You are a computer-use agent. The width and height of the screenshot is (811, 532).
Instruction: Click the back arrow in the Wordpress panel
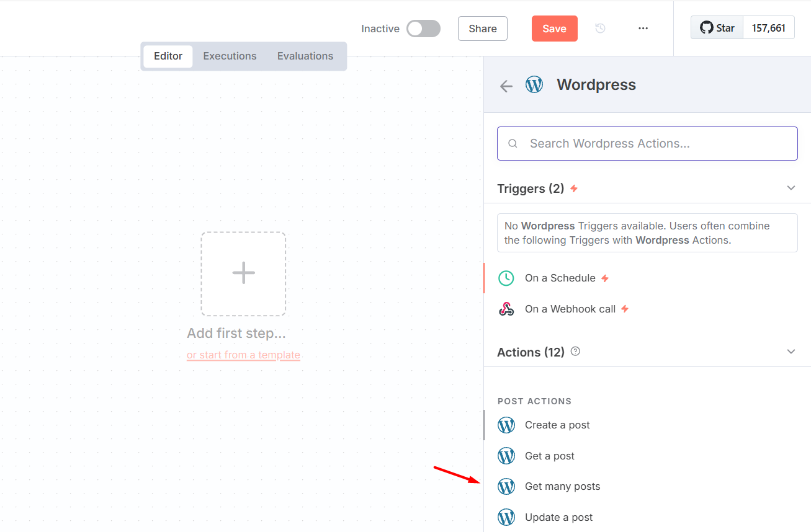[x=506, y=86]
